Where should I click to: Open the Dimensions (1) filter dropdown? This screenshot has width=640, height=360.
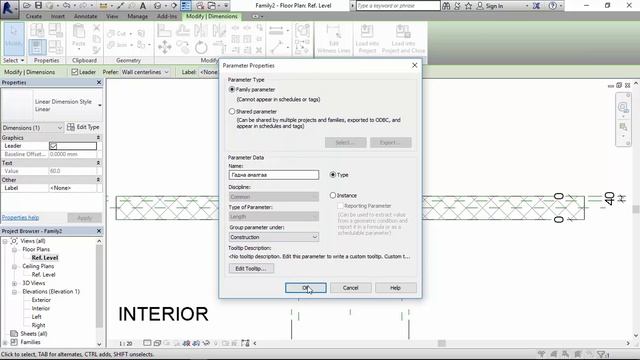[x=32, y=128]
